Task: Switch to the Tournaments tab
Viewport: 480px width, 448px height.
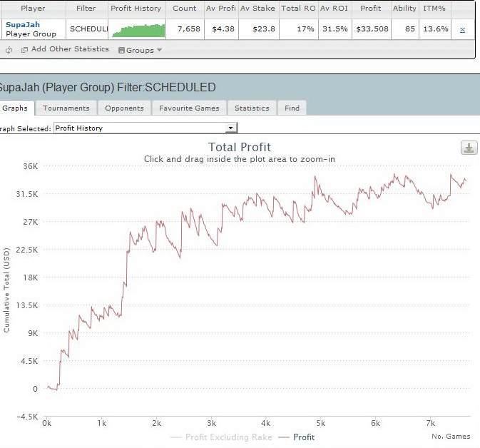Action: tap(66, 108)
